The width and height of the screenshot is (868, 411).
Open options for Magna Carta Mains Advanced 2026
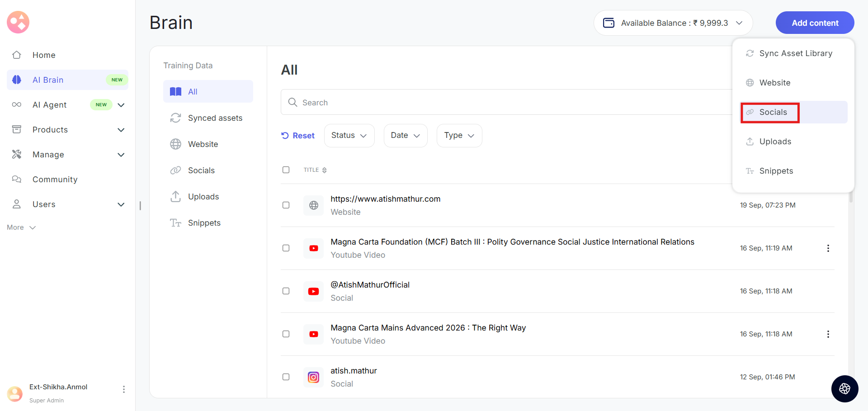(828, 334)
